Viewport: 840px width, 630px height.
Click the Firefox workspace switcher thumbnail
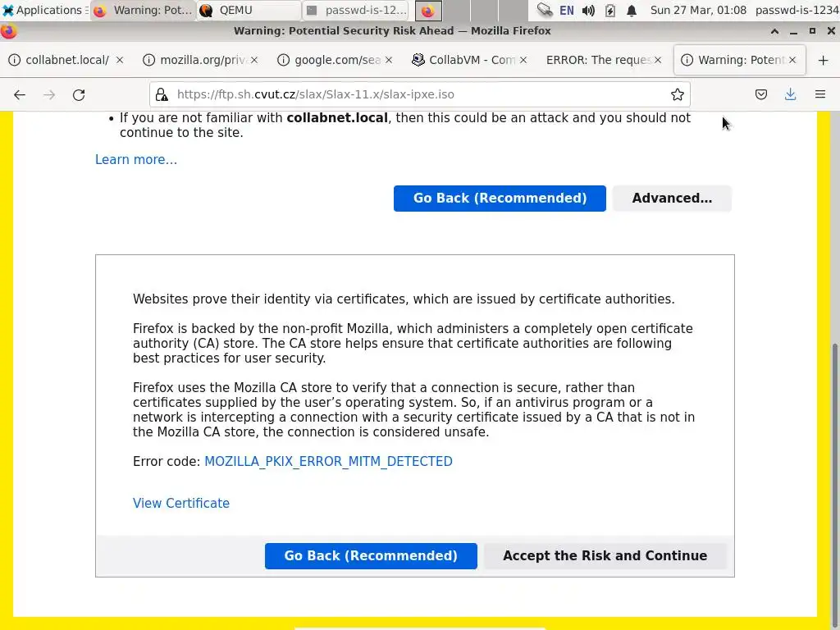point(428,10)
